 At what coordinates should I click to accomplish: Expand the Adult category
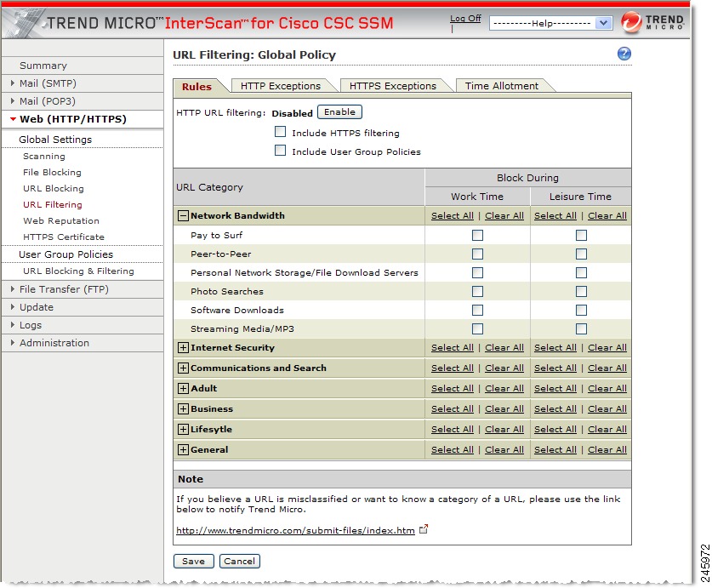183,389
